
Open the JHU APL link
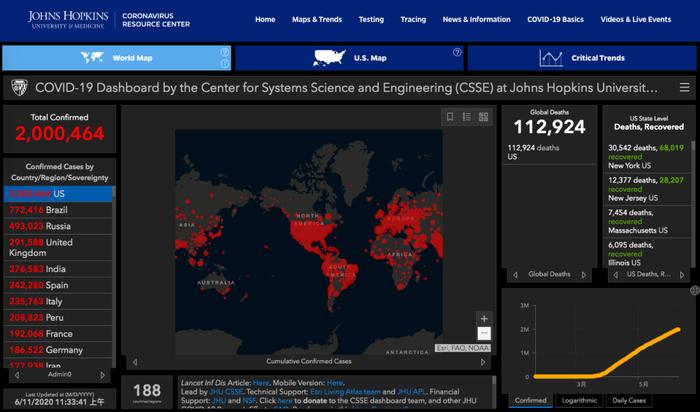411,392
